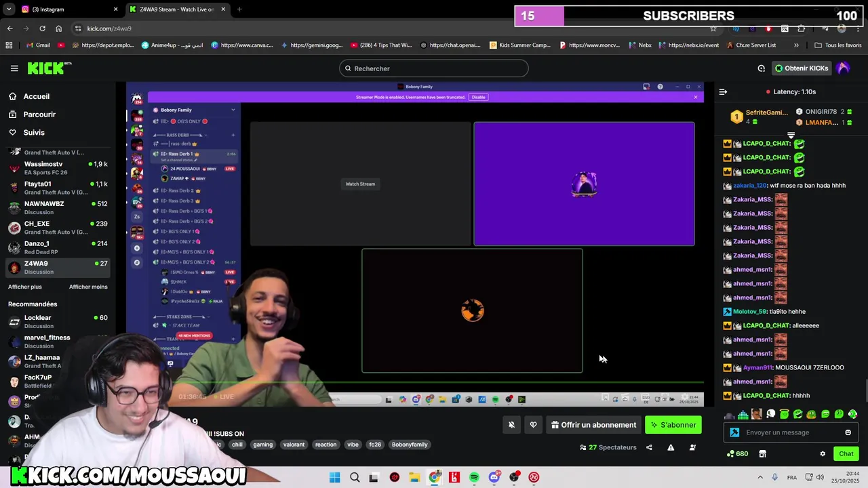Focus the Rechercher search field

(x=434, y=68)
